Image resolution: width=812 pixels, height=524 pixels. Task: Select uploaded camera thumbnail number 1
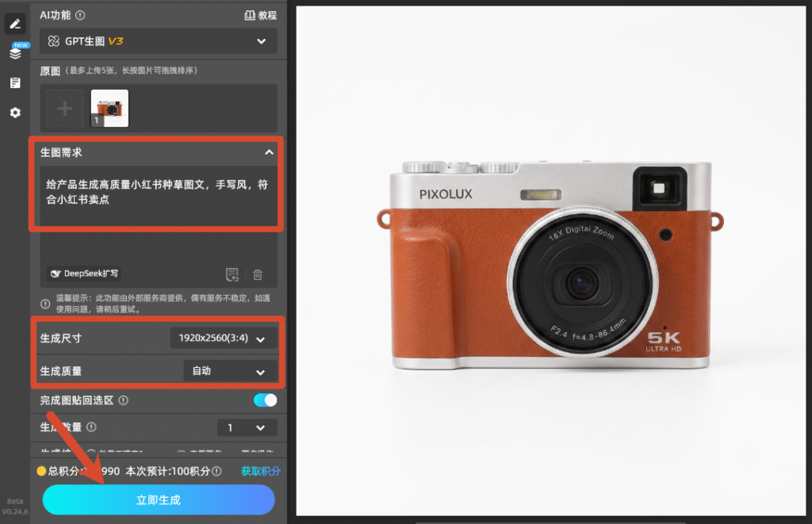[x=109, y=109]
